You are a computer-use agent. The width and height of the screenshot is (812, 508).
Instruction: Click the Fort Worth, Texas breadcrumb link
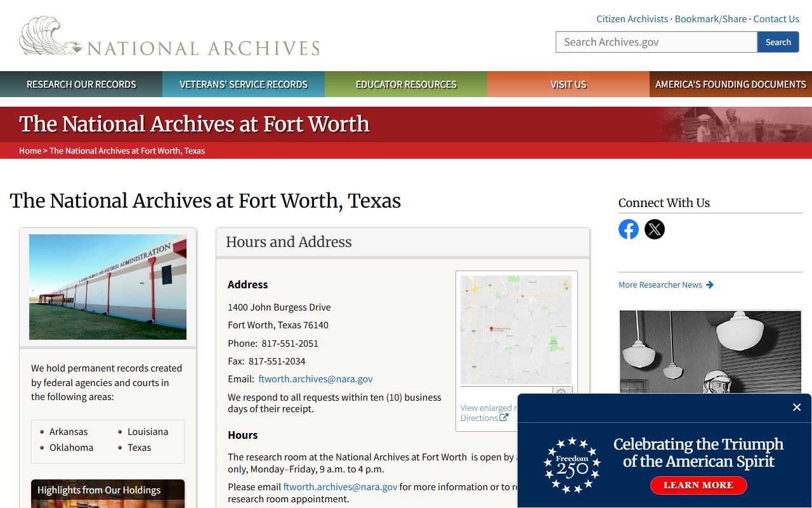tap(127, 150)
